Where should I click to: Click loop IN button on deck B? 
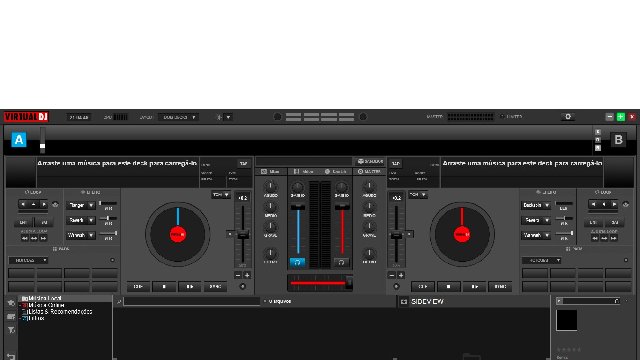tap(593, 222)
